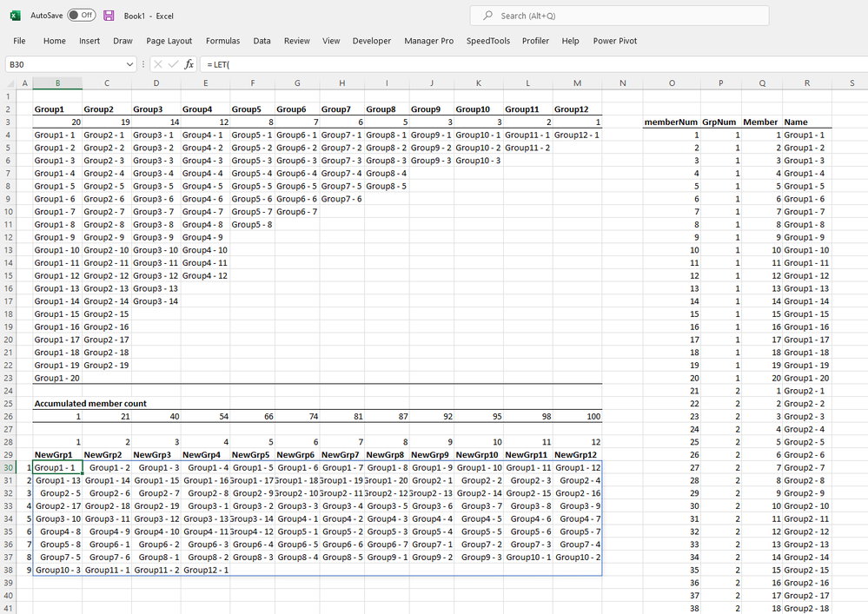
Task: Click the Select All corner triangle
Action: point(10,83)
